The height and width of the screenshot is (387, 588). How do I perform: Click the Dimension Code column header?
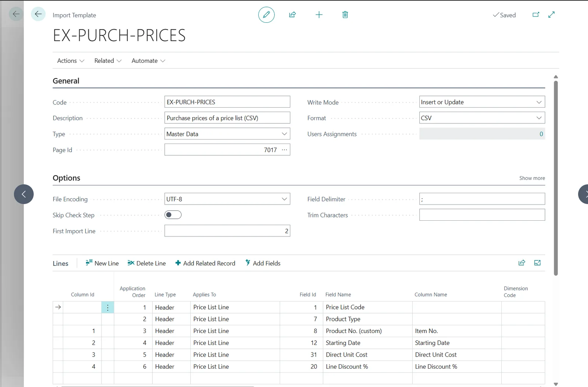(x=516, y=292)
